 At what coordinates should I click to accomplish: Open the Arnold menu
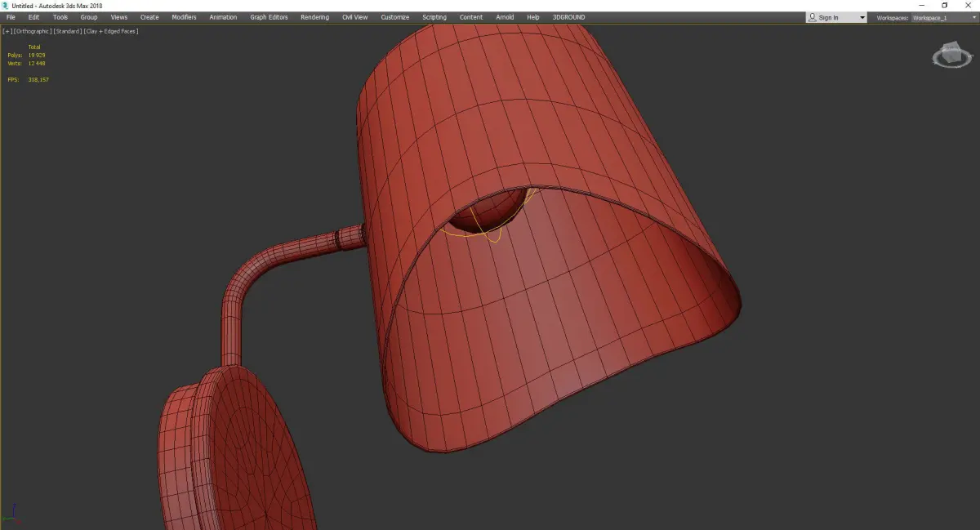(506, 17)
